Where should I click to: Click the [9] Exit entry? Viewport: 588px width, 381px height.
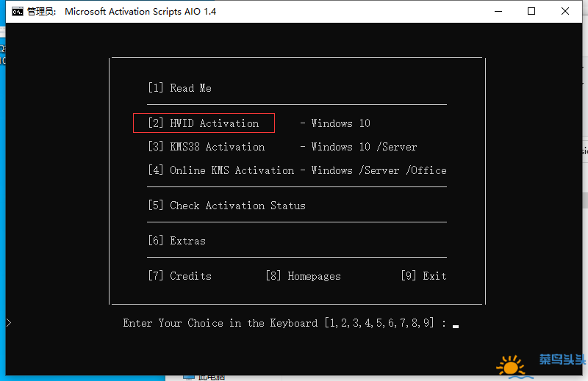tap(423, 276)
